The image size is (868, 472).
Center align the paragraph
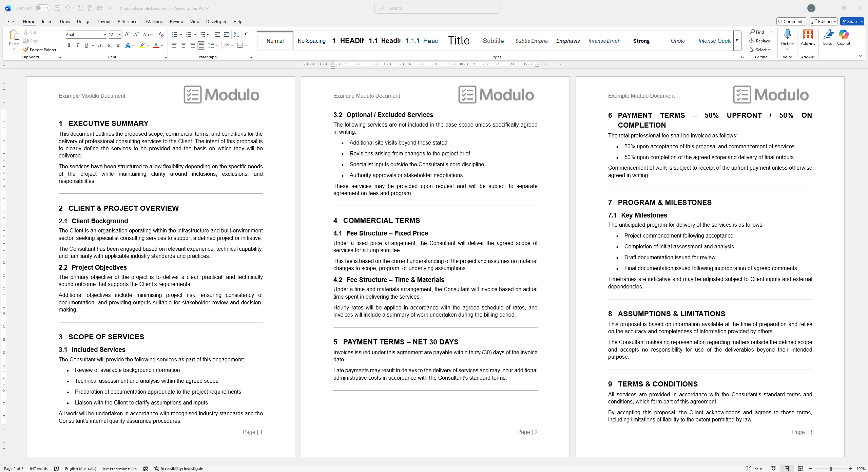(183, 45)
